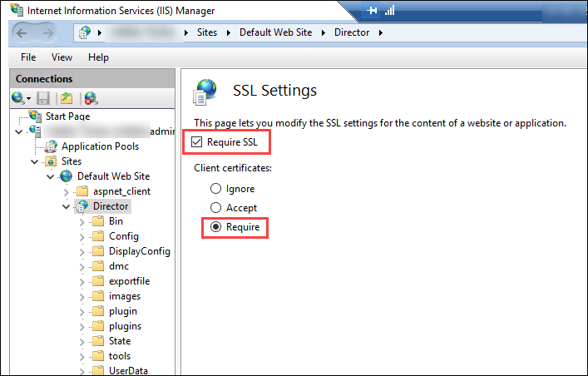
Task: Click the back navigation arrow
Action: coord(23,33)
